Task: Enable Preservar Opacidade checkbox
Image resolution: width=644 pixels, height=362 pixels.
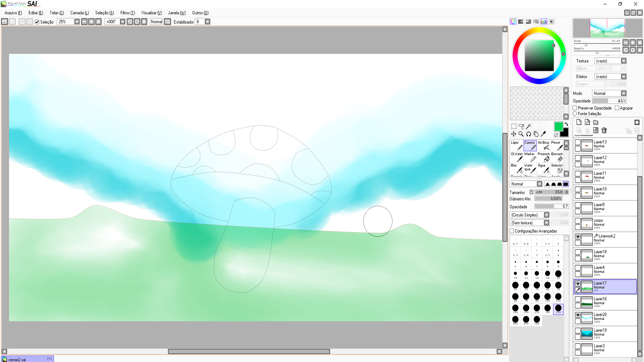Action: click(575, 108)
